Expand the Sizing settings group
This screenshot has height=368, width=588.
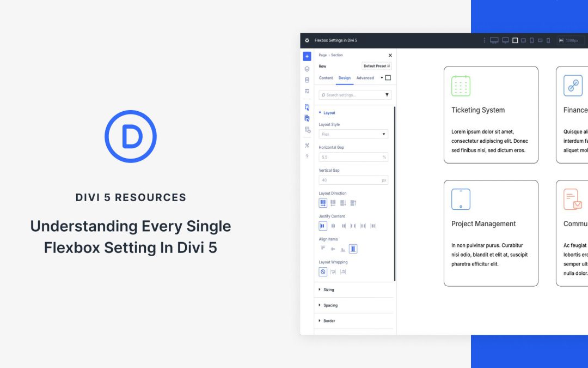click(354, 290)
